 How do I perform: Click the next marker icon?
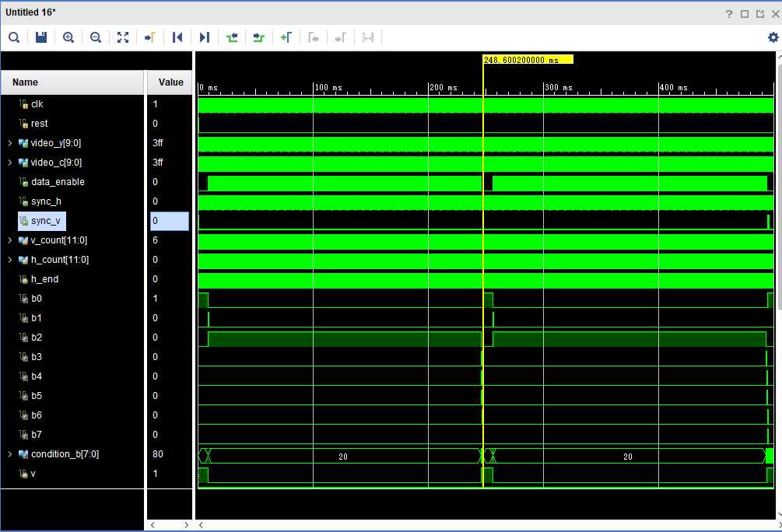click(340, 37)
